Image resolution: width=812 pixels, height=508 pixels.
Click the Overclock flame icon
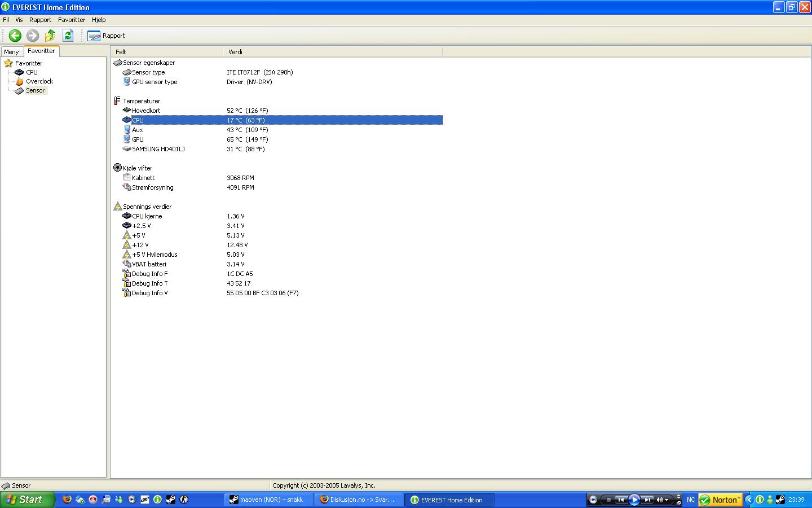tap(19, 81)
